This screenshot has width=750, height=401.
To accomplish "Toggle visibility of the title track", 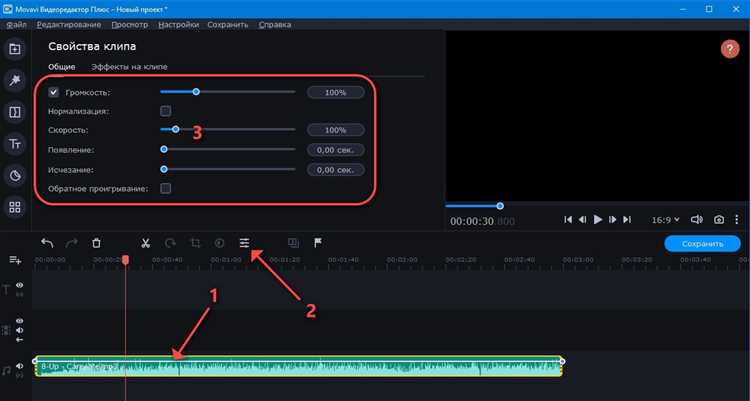I will (19, 285).
